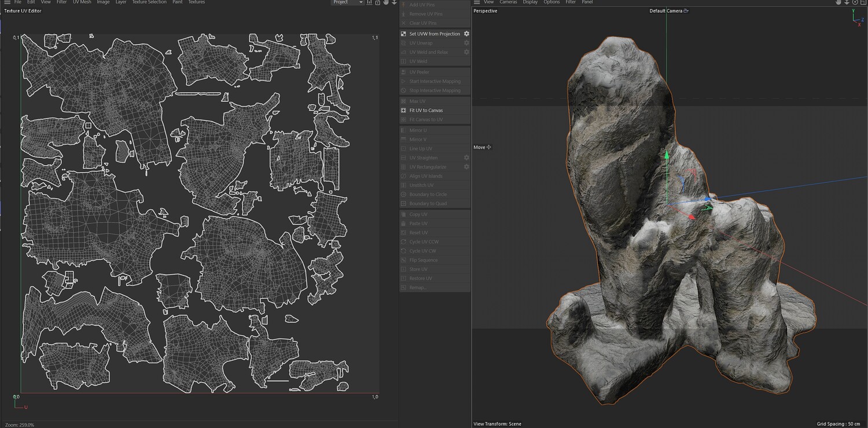868x428 pixels.
Task: Click the Mirror V icon
Action: pos(404,140)
